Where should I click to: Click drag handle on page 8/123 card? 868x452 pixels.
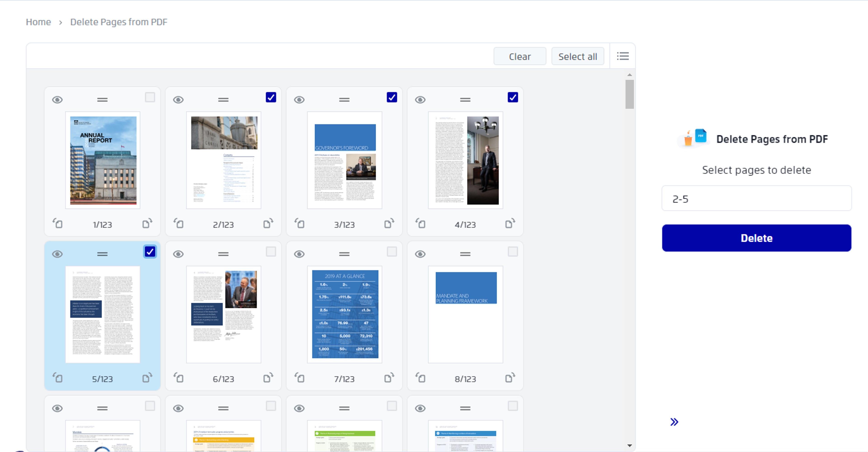coord(465,254)
